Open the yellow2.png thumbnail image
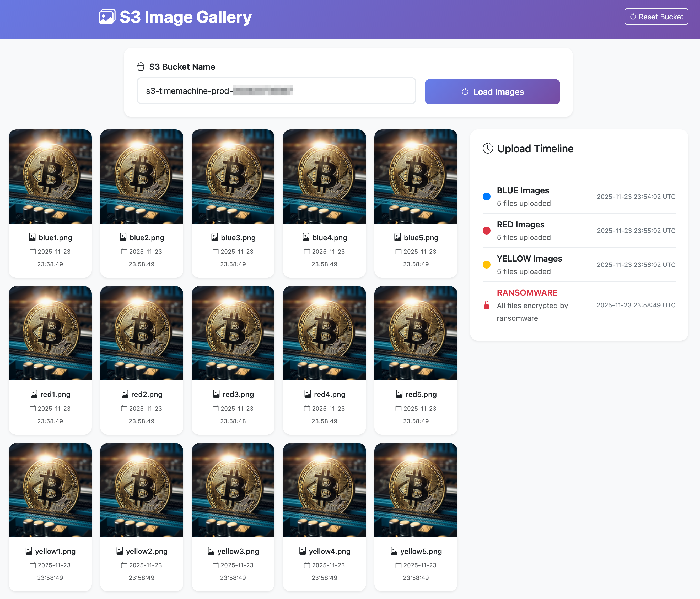Viewport: 700px width, 599px height. click(x=142, y=490)
